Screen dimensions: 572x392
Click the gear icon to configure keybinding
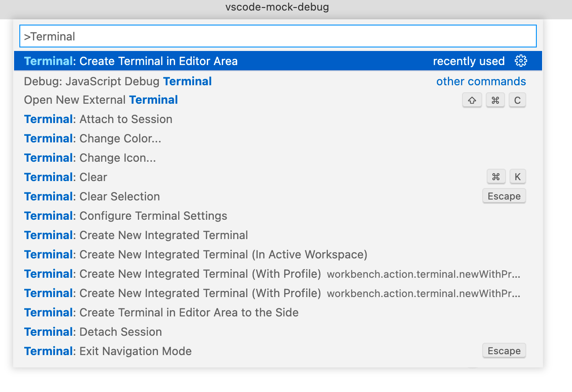[521, 61]
